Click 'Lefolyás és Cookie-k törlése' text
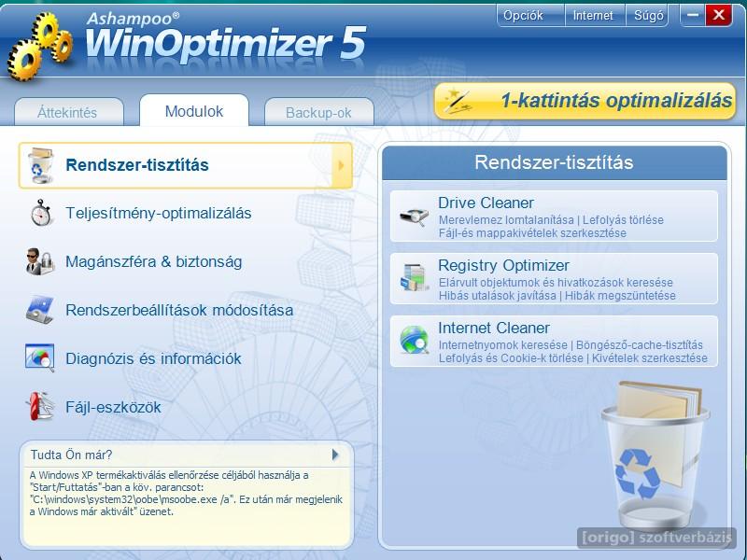This screenshot has width=747, height=560. tap(511, 358)
